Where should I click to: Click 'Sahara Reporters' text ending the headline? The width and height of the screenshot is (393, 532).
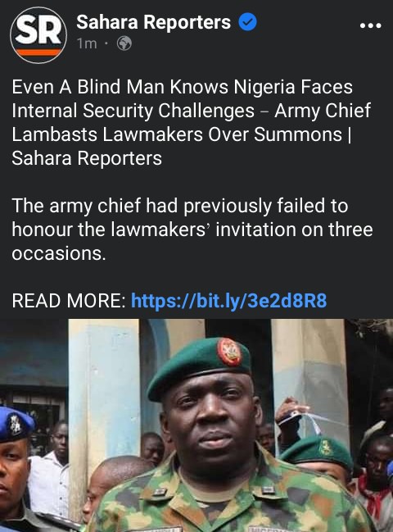pos(87,158)
